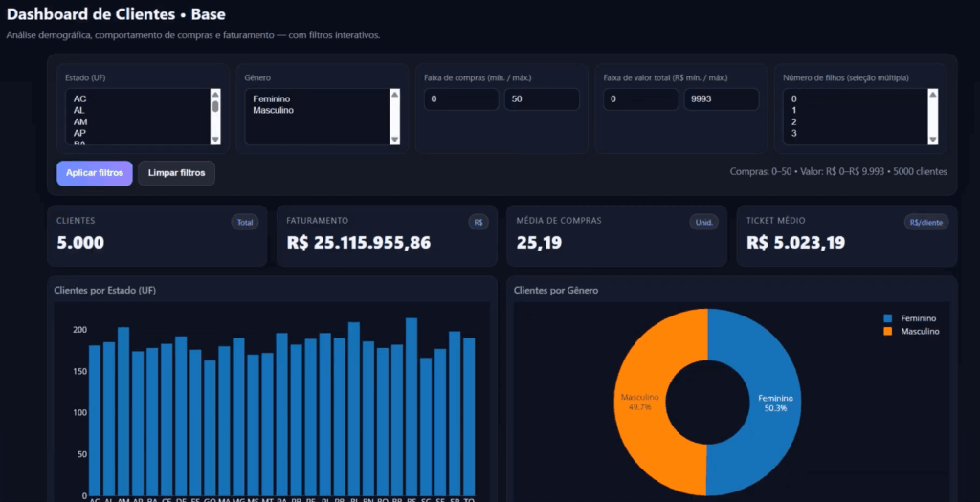Click the maximum compras field showing 50
This screenshot has width=980, height=502.
click(542, 99)
